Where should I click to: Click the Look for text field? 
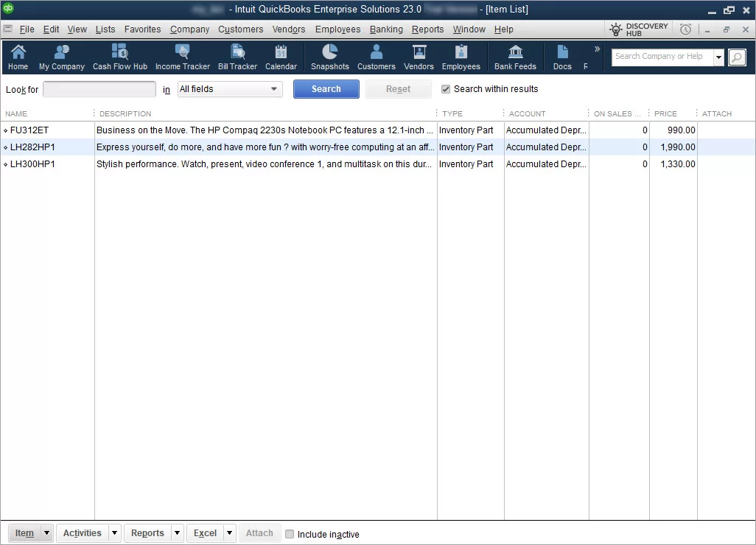click(99, 89)
